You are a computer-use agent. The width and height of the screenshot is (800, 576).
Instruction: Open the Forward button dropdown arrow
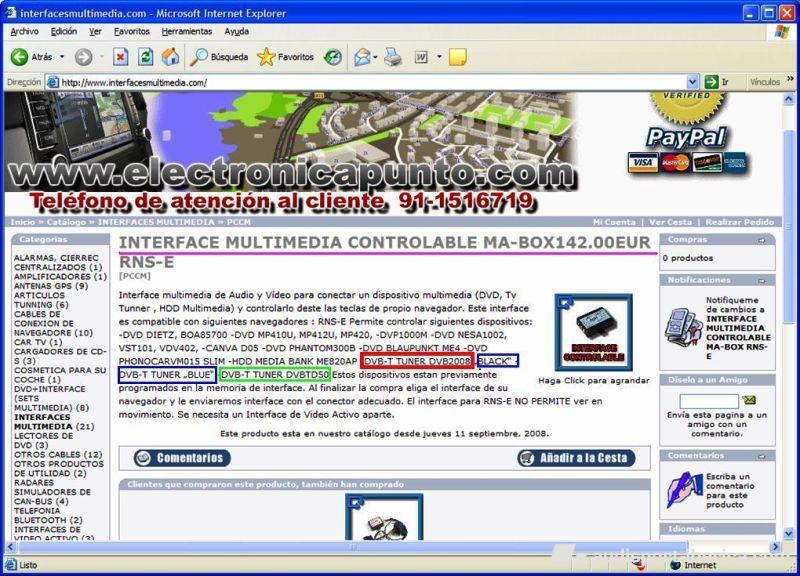click(x=101, y=57)
